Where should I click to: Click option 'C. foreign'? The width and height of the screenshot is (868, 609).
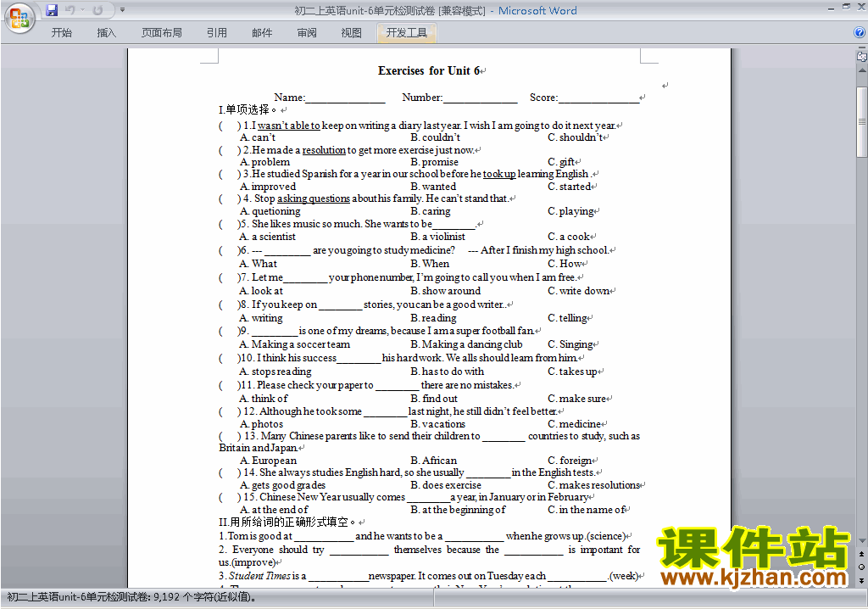pyautogui.click(x=570, y=461)
